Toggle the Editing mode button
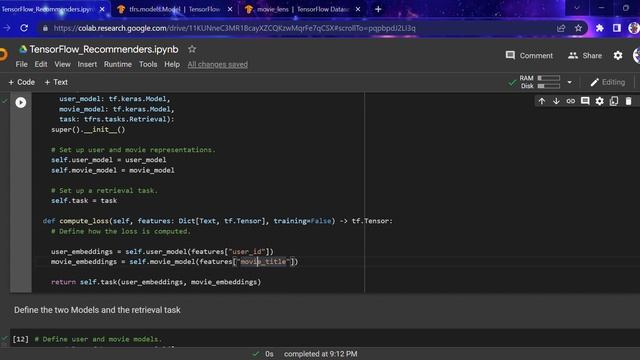 coord(608,82)
